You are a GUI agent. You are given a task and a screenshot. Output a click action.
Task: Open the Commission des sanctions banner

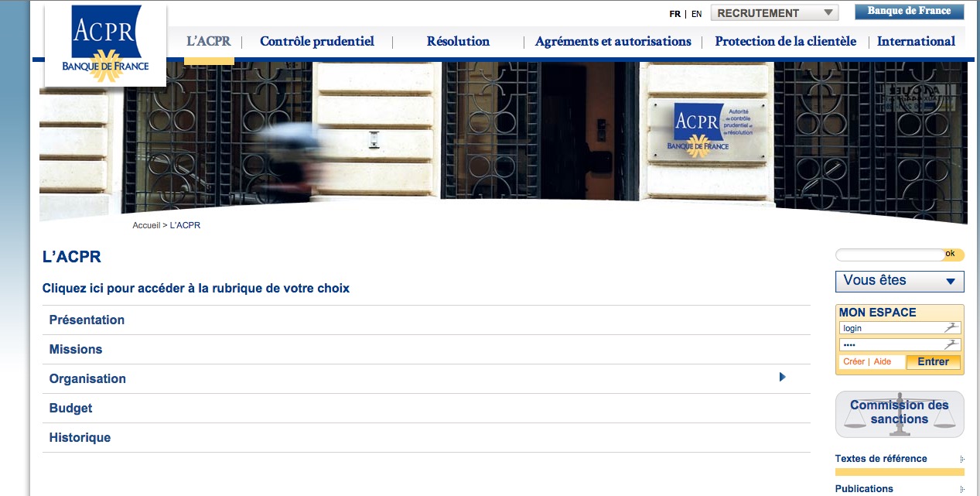pos(900,414)
